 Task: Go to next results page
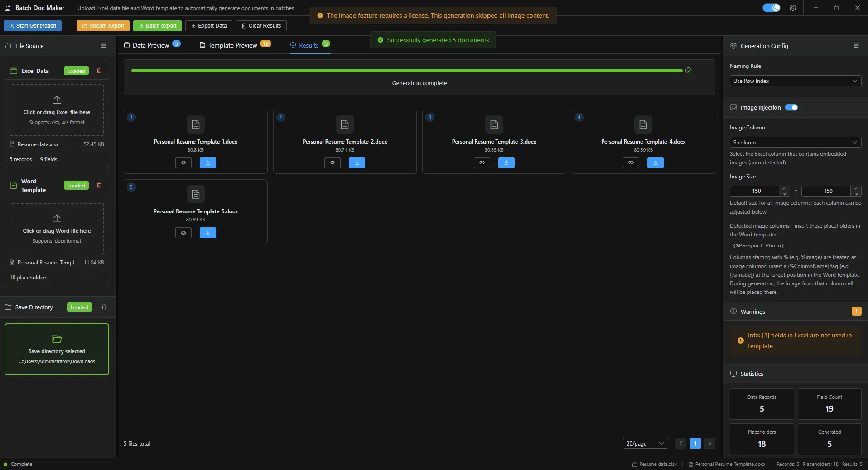(710, 443)
